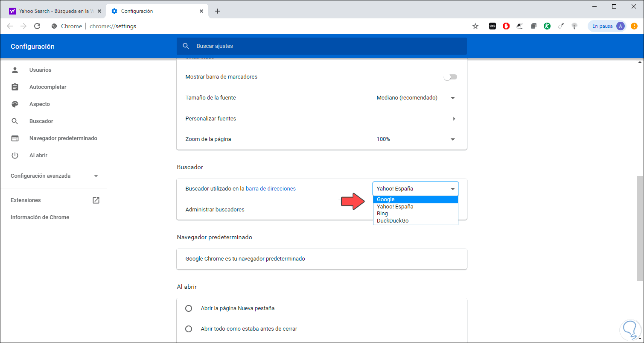644x343 pixels.
Task: Click the barra de direcciones link
Action: click(271, 188)
